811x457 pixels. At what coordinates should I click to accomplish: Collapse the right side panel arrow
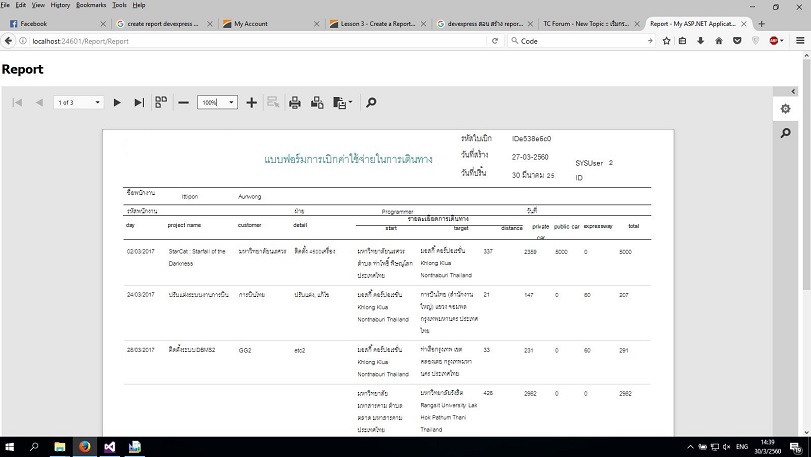[793, 91]
